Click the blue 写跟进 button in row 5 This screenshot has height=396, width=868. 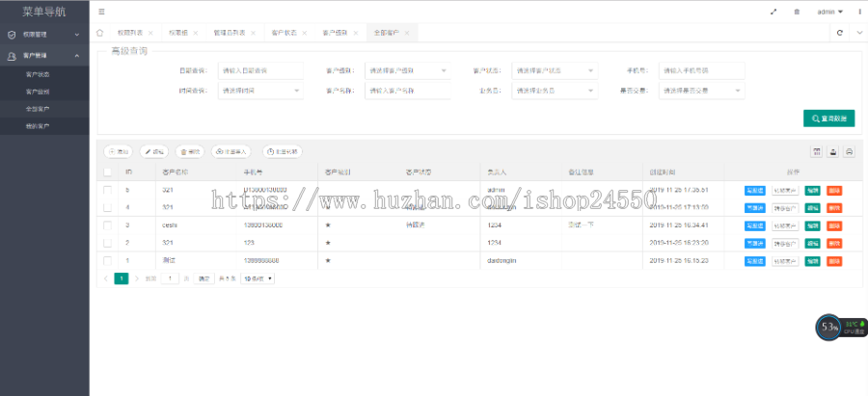point(755,190)
